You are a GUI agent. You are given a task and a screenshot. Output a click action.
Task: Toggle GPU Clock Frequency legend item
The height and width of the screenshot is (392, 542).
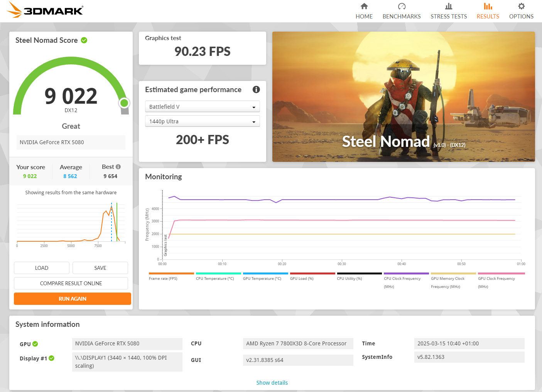pos(501,281)
